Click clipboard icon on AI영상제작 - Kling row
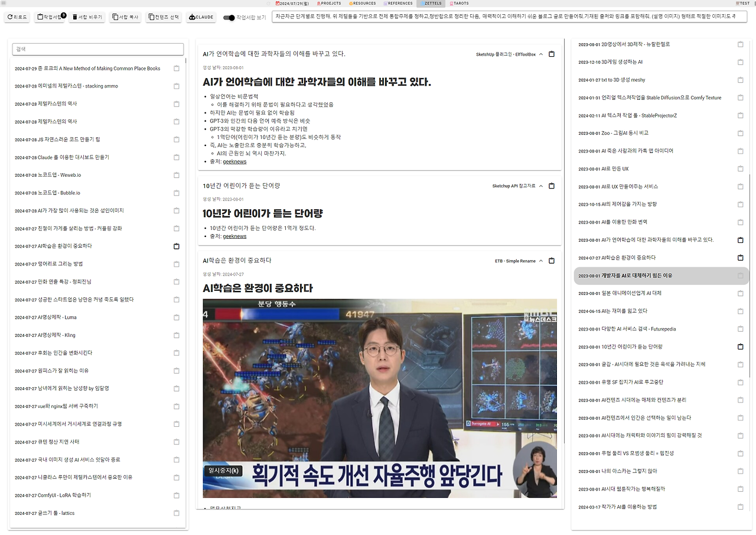The width and height of the screenshot is (756, 535). (x=177, y=335)
